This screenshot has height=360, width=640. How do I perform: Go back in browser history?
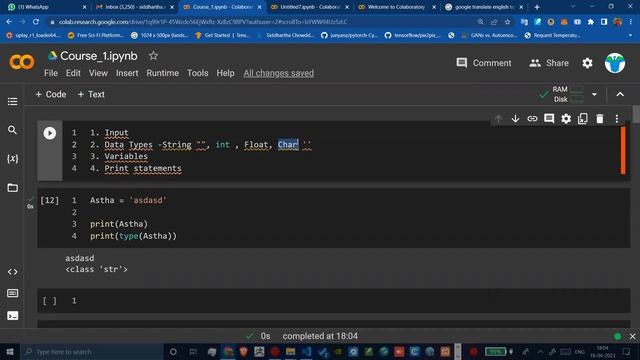point(9,22)
